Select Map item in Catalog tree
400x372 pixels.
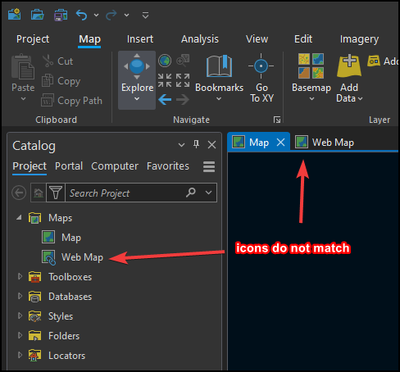[x=61, y=237]
